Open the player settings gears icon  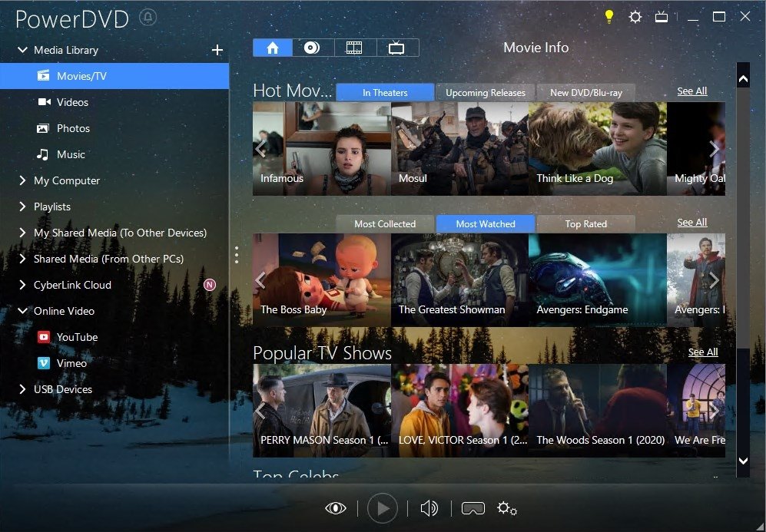tap(507, 508)
